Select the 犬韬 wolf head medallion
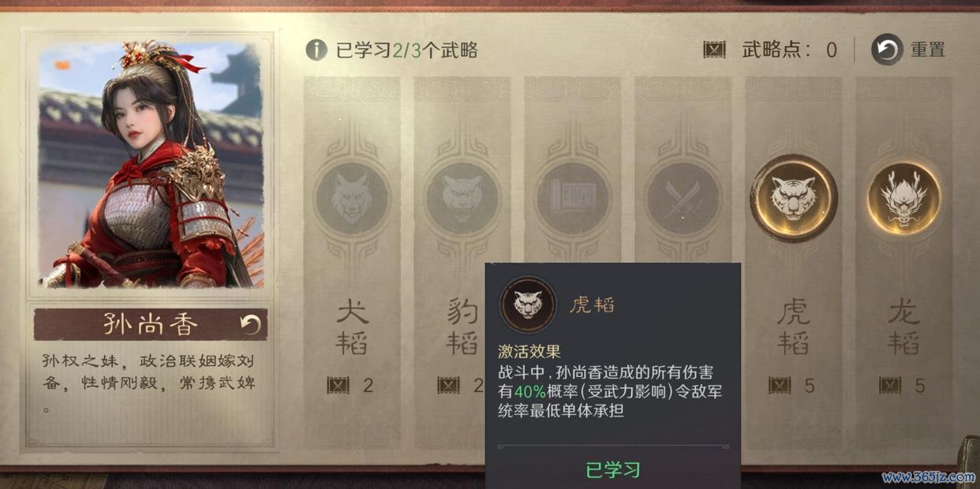Screen dimensions: 980x489 [x=351, y=198]
